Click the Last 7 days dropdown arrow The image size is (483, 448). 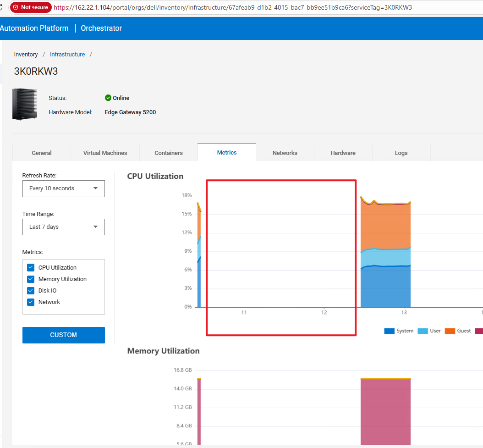pos(95,227)
